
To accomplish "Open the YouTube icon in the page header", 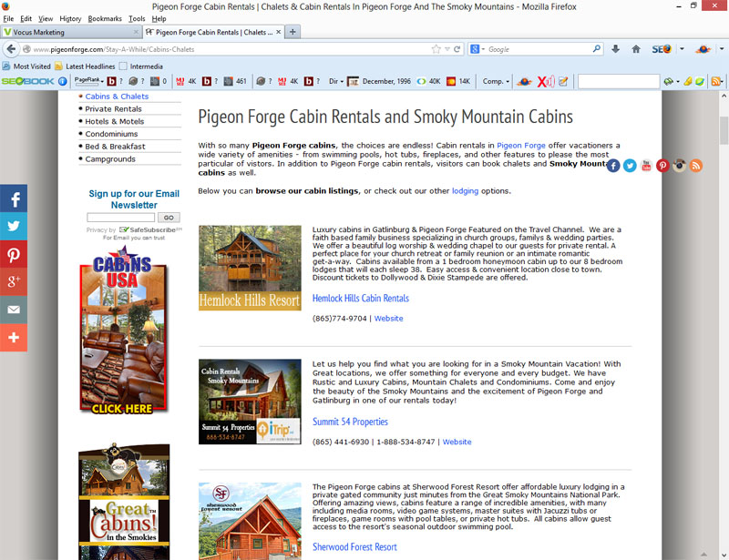I will coord(646,166).
